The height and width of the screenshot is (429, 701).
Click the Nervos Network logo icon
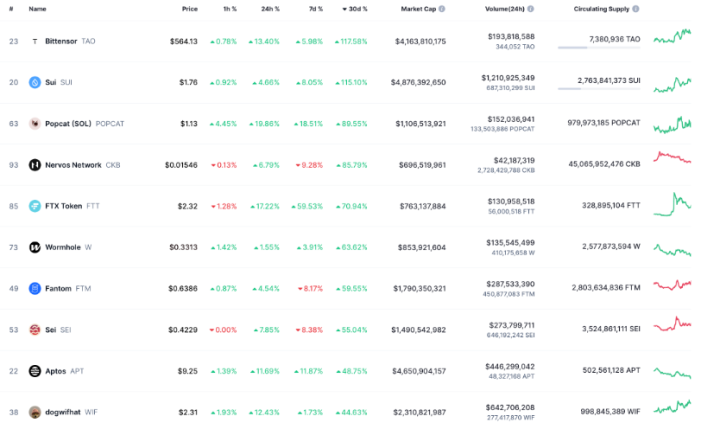[35, 165]
